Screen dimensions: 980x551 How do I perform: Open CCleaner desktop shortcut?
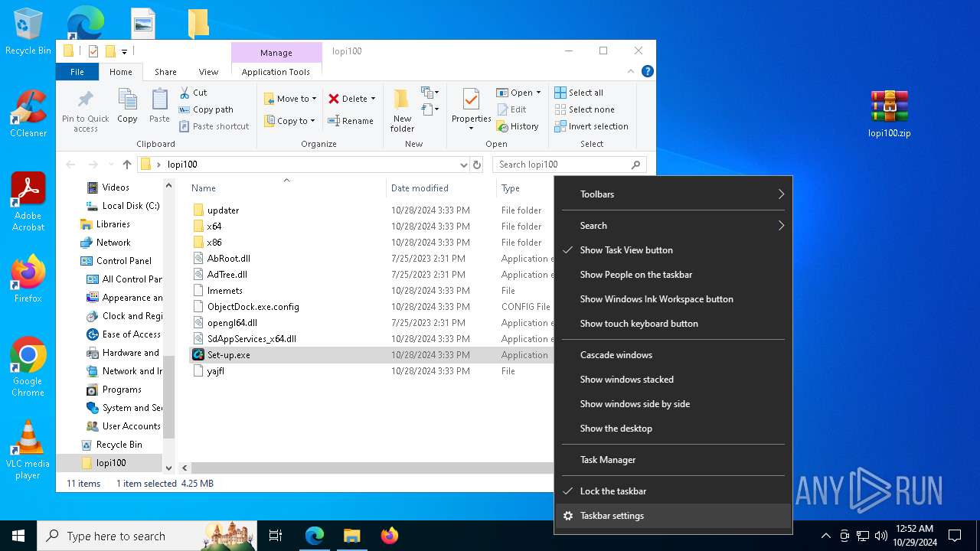coord(28,113)
